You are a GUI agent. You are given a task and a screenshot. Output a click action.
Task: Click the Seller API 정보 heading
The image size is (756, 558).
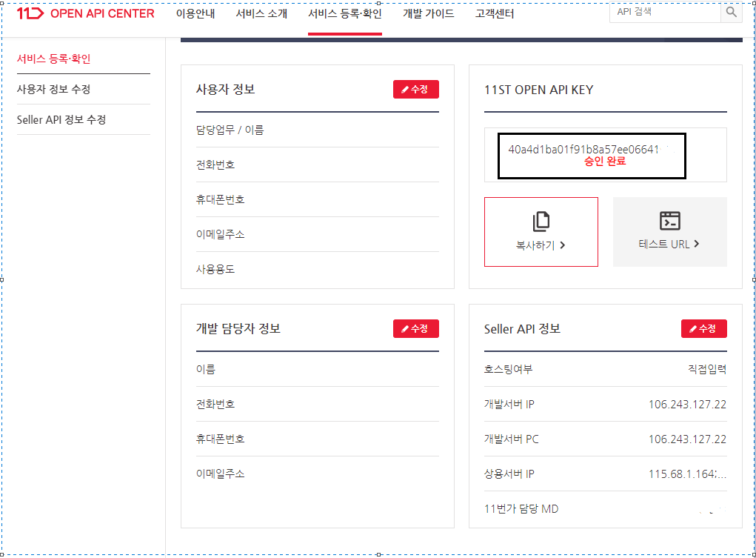[x=522, y=329]
